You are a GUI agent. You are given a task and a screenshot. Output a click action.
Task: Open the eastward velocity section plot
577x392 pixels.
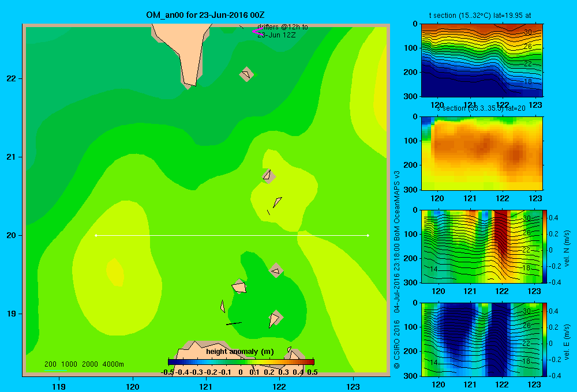(482, 340)
